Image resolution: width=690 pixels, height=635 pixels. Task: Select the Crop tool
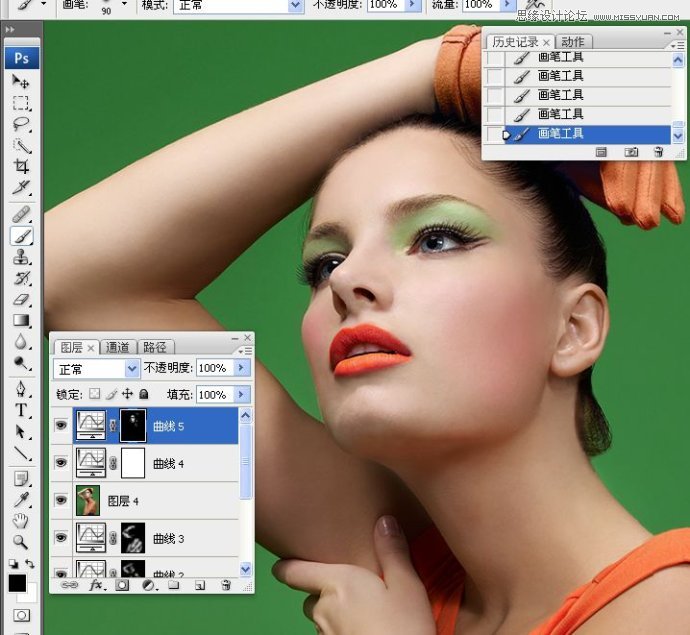click(x=20, y=166)
